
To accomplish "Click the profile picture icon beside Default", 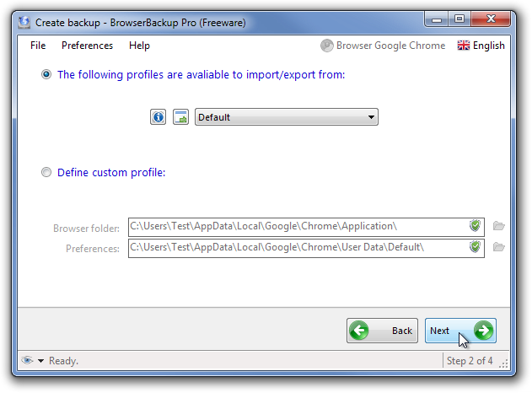I will coord(180,117).
